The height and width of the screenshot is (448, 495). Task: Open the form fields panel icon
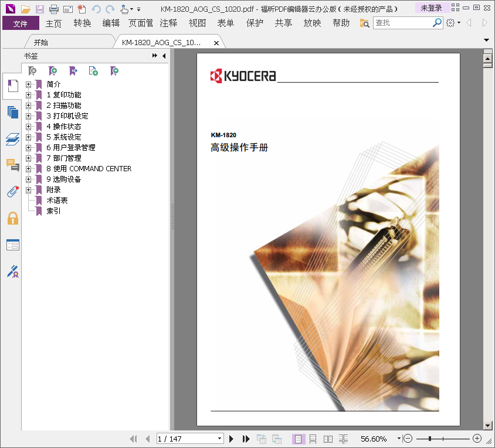tap(13, 245)
